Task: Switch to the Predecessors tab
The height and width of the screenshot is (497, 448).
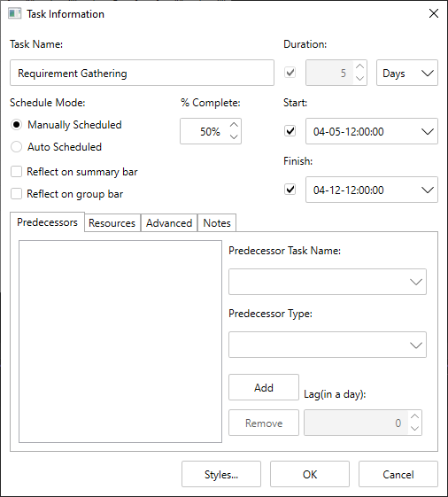Action: [47, 222]
